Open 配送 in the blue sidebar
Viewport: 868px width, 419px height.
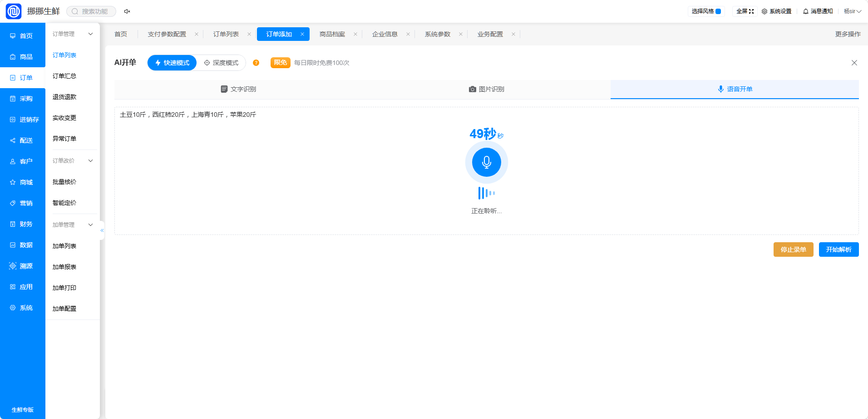[x=23, y=140]
